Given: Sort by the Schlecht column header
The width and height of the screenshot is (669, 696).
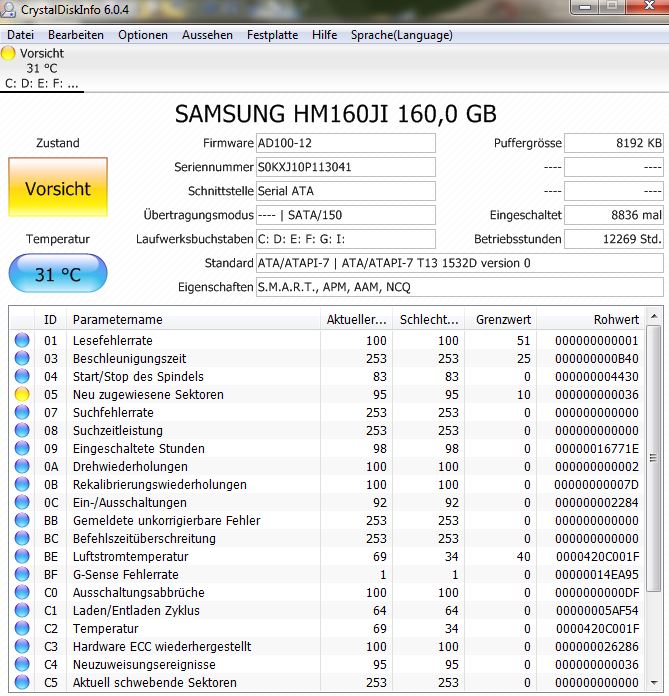Looking at the screenshot, I should 428,320.
